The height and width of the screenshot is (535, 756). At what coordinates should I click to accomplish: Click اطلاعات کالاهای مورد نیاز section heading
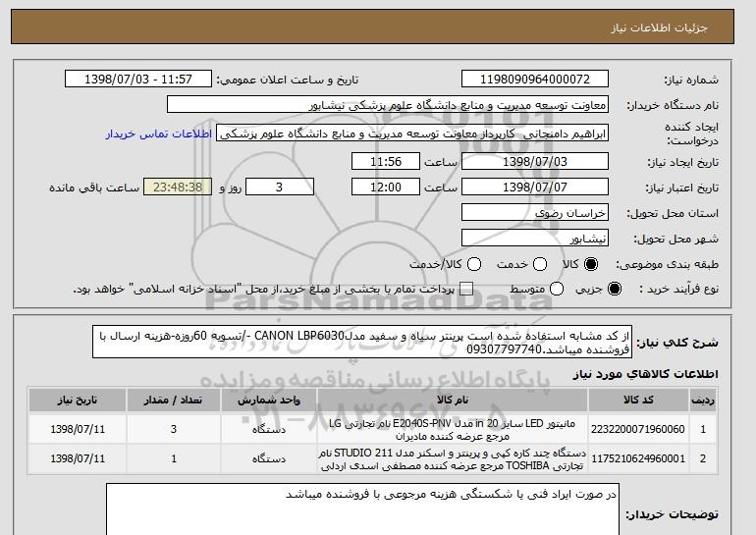click(x=646, y=374)
